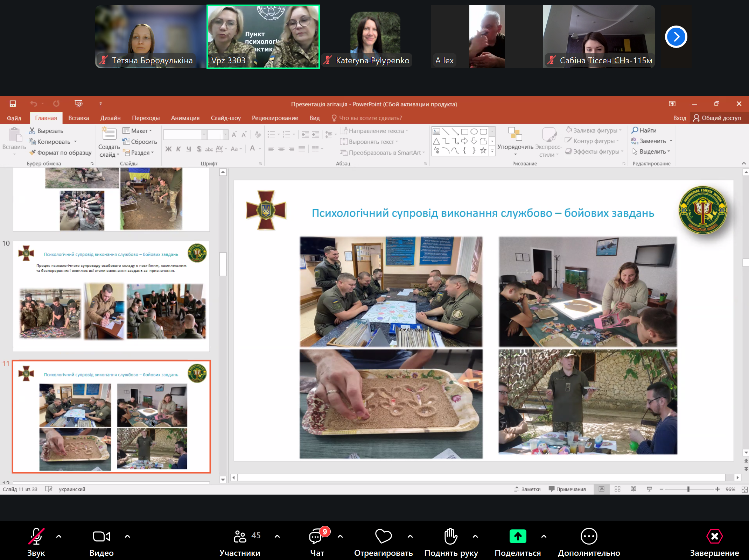Open the Chat icon with 9 badge
Viewport: 749px width, 560px height.
click(315, 537)
